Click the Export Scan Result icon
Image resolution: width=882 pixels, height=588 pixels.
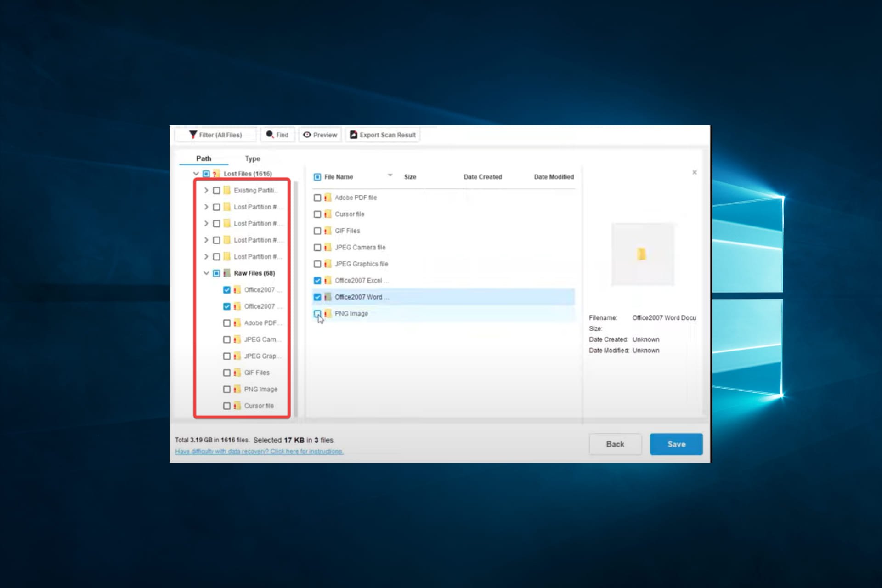pos(353,135)
